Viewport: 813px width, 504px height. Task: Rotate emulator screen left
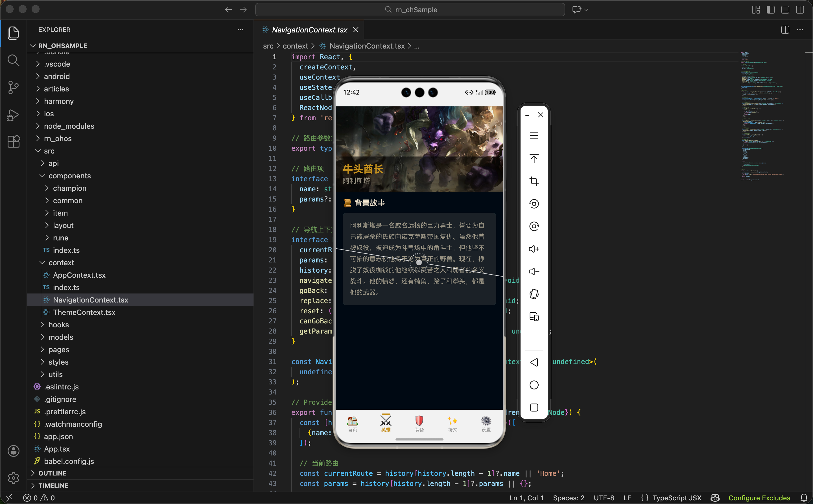point(534,204)
